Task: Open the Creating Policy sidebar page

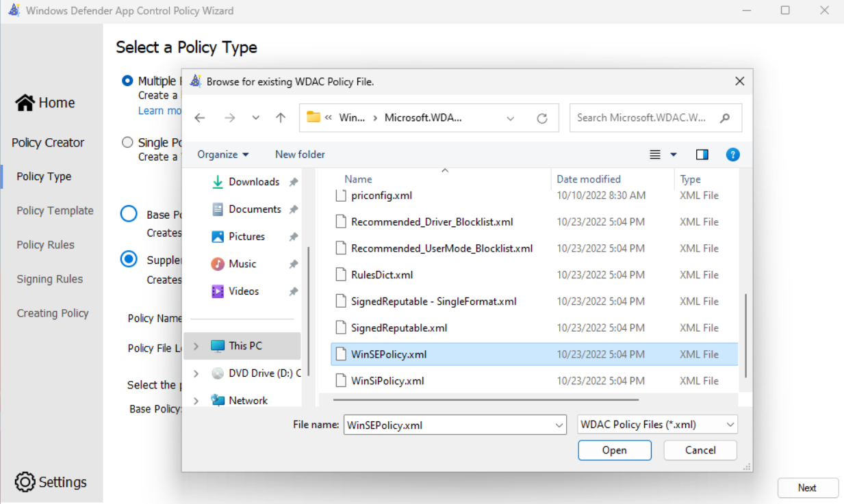Action: point(53,313)
